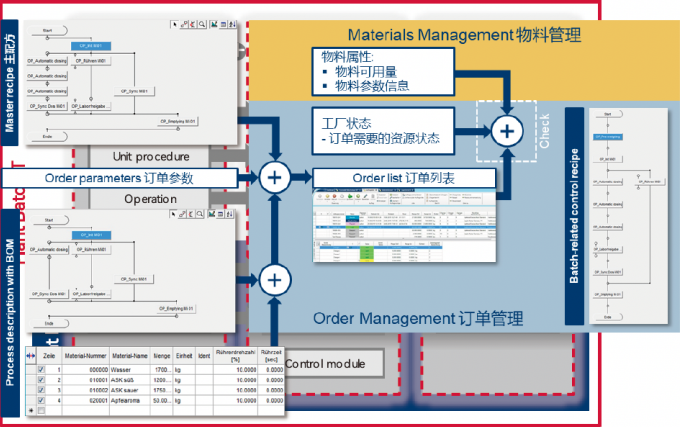This screenshot has height=427, width=680.
Task: Select OP_Sync M01 block in Process description
Action: tap(134, 279)
